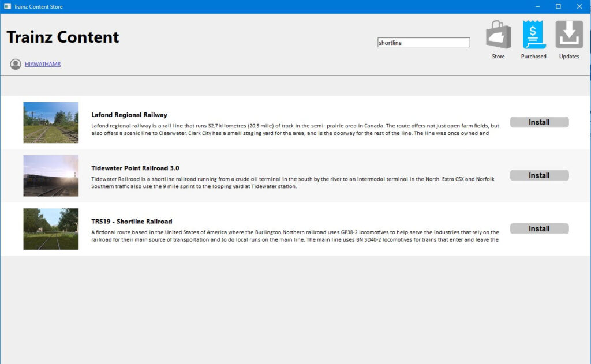Click the Updates label text
This screenshot has height=364, width=591.
pyautogui.click(x=569, y=56)
